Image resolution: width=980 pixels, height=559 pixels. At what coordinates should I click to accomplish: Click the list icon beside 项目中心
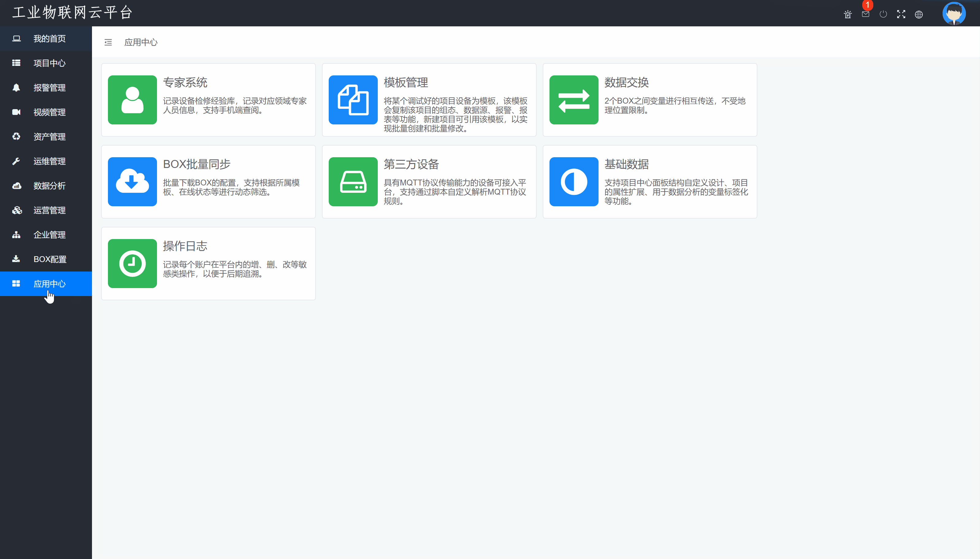pyautogui.click(x=16, y=63)
